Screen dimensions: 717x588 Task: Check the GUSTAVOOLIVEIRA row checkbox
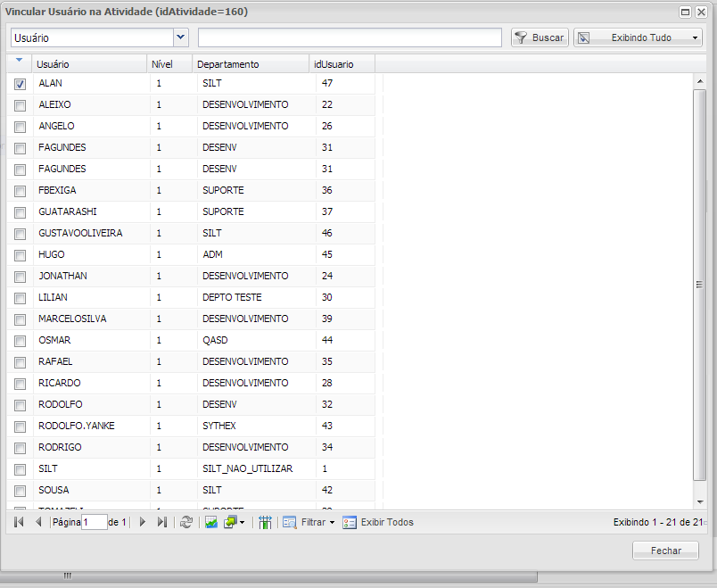pyautogui.click(x=20, y=234)
